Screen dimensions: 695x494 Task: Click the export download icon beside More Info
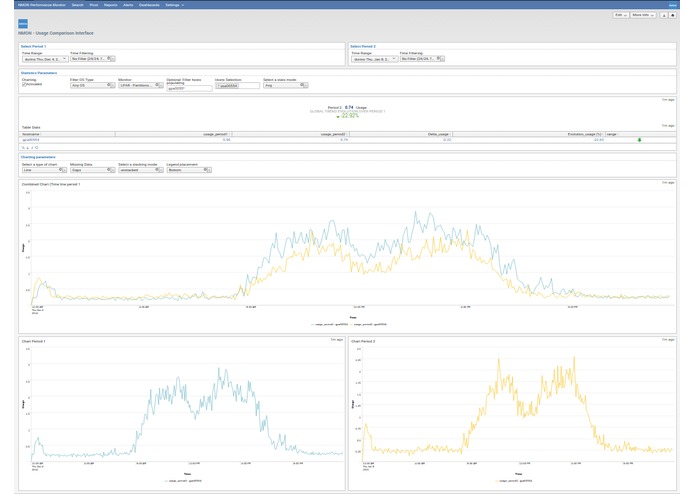[x=664, y=15]
